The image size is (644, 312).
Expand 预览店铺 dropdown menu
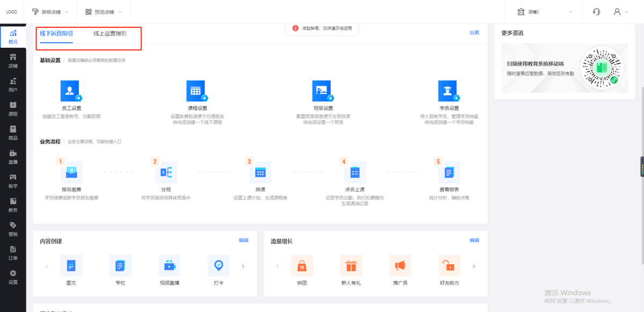[104, 12]
